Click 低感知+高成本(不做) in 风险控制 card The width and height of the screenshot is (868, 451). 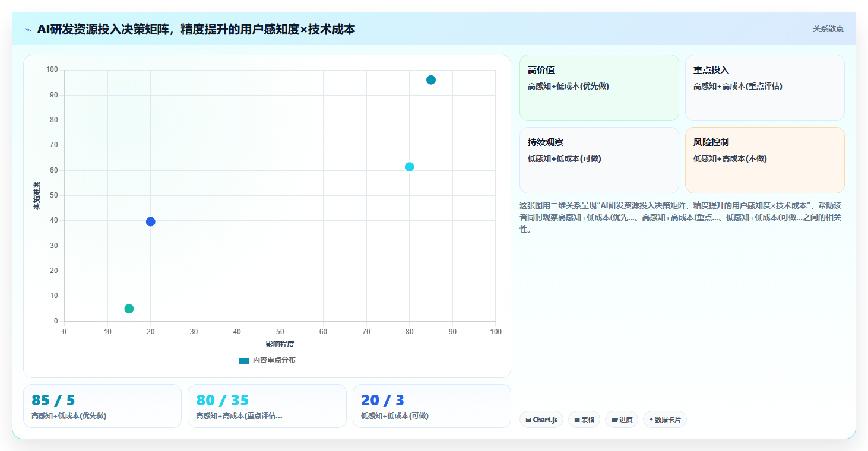point(730,158)
